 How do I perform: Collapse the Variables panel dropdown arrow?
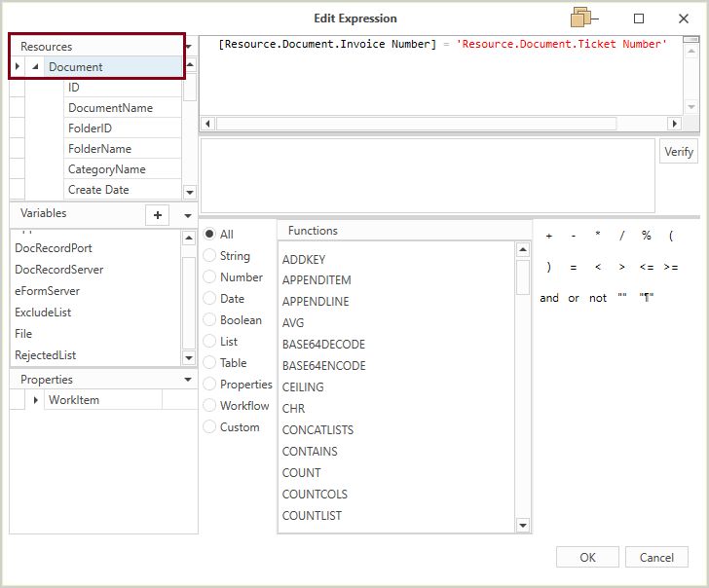(188, 215)
